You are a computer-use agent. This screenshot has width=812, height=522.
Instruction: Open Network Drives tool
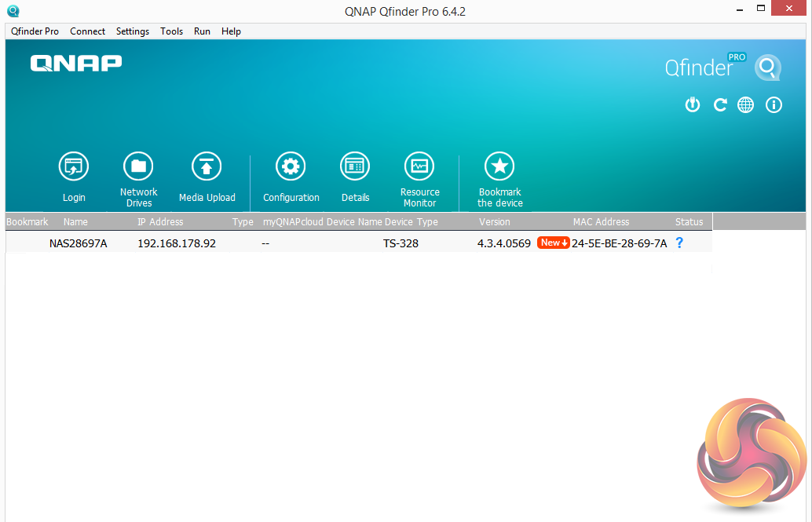pos(138,166)
